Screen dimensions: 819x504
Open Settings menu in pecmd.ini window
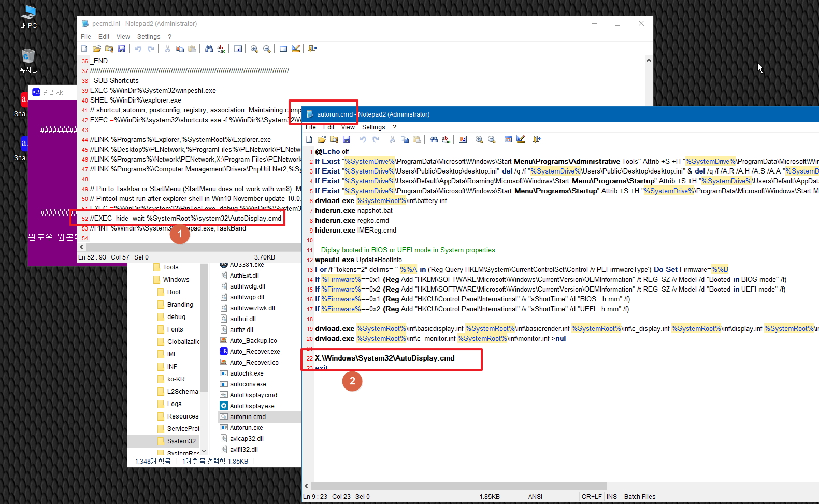coord(149,37)
